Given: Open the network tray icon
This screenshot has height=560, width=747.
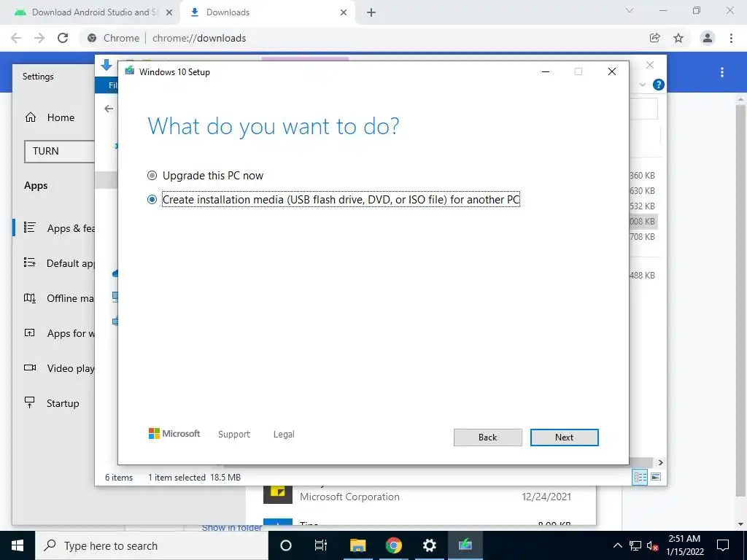Looking at the screenshot, I should click(635, 545).
